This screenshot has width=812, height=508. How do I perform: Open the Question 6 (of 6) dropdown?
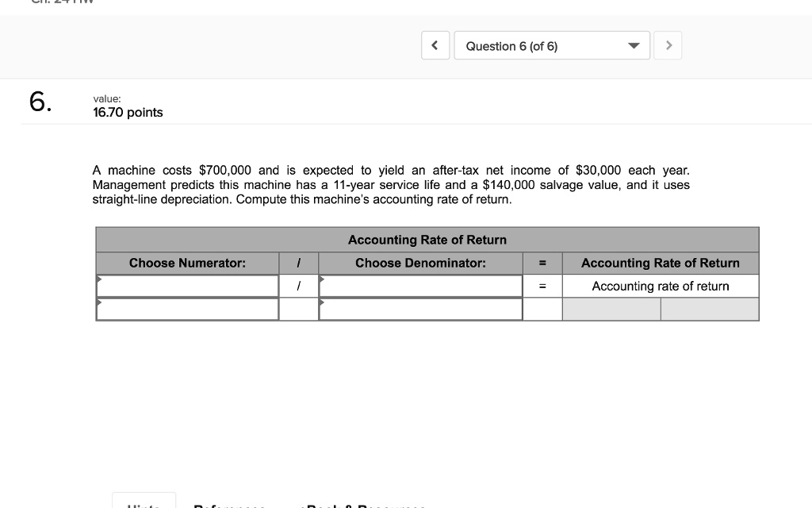[552, 45]
